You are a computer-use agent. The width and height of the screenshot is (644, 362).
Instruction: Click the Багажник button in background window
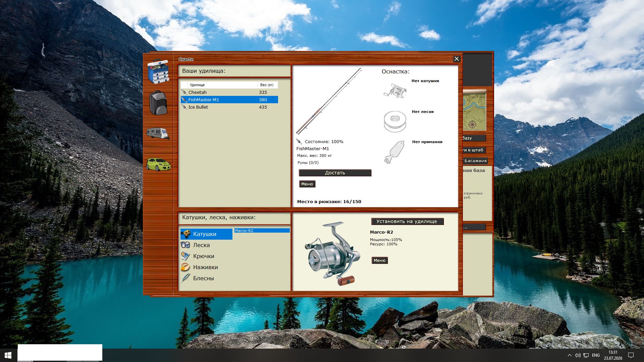(x=475, y=161)
